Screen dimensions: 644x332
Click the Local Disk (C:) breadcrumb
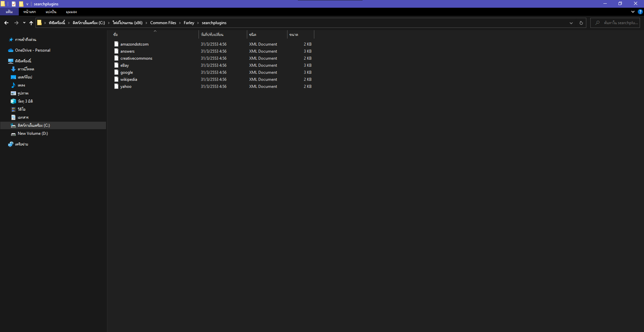click(89, 23)
